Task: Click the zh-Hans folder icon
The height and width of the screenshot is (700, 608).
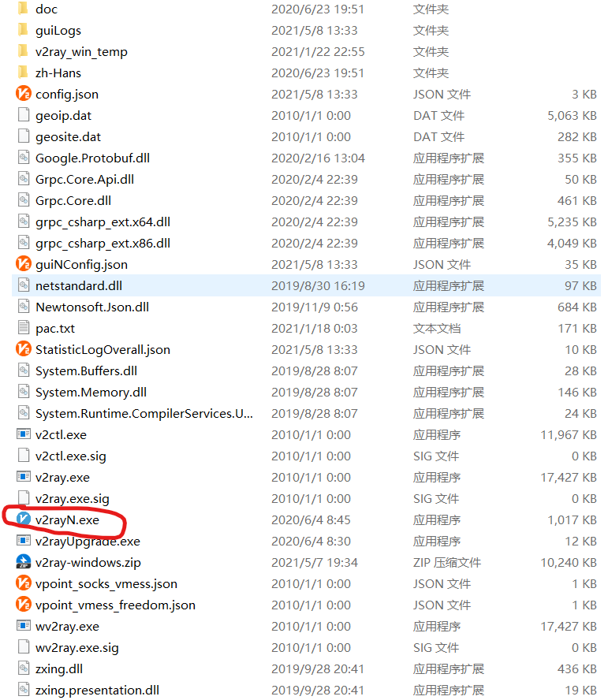Action: (23, 73)
